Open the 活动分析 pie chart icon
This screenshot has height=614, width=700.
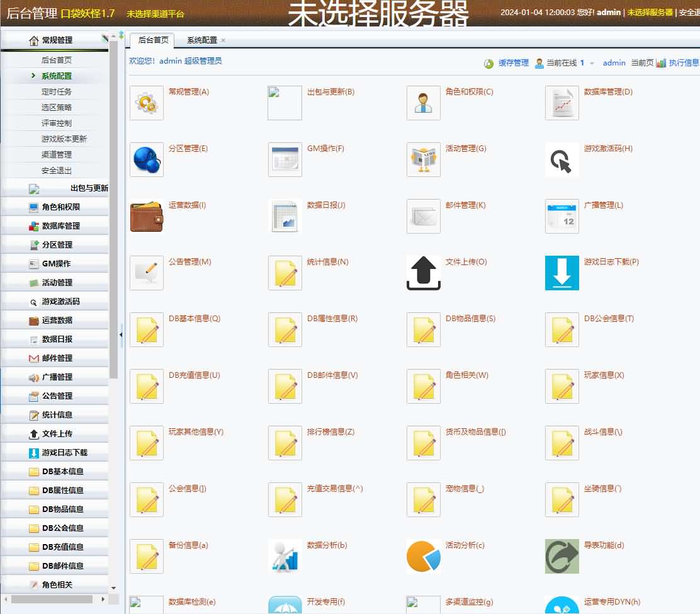(423, 556)
